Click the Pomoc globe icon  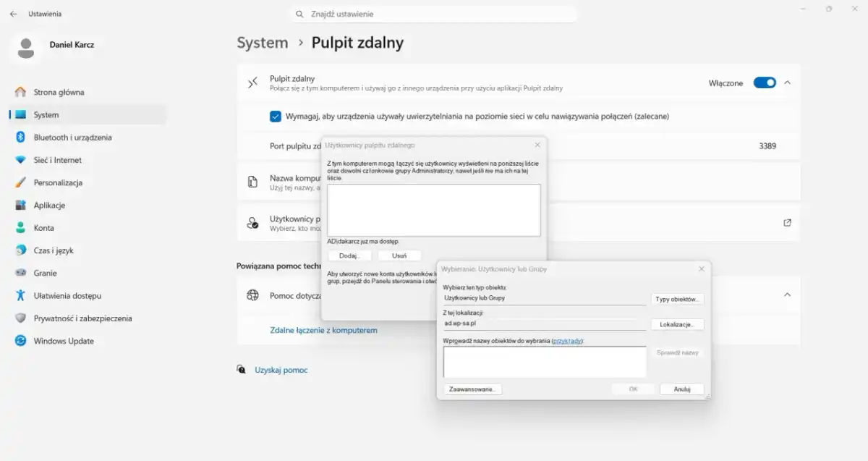[x=252, y=295]
